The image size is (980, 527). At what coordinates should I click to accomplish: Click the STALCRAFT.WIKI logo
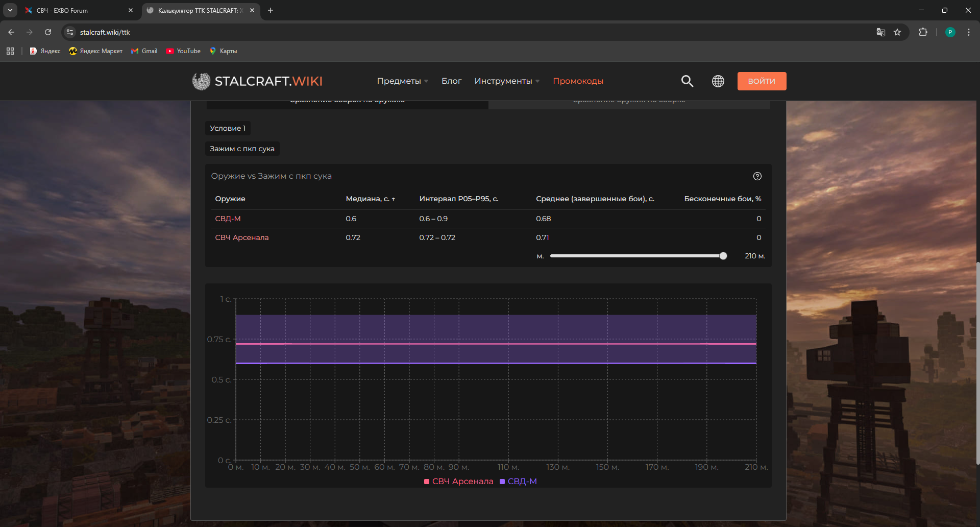click(257, 81)
